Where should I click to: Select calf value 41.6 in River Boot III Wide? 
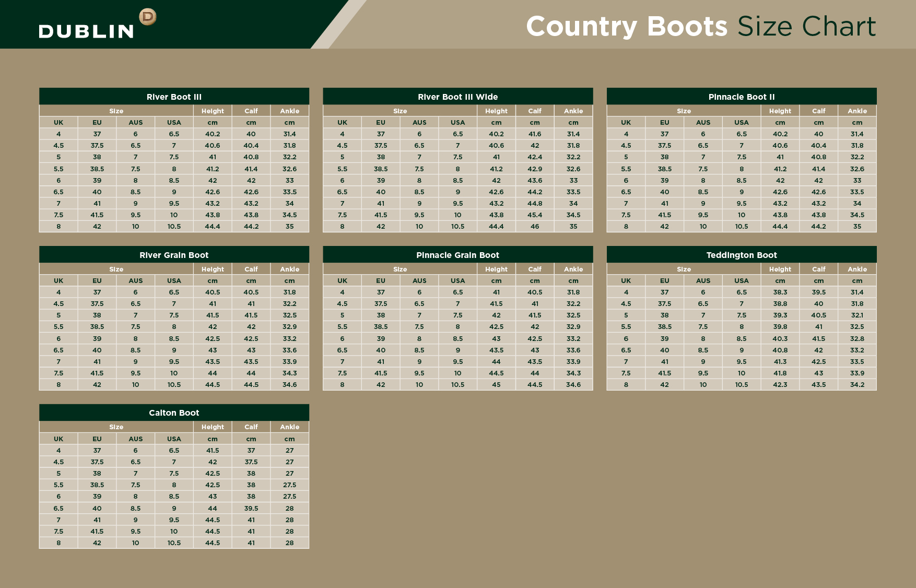click(535, 134)
